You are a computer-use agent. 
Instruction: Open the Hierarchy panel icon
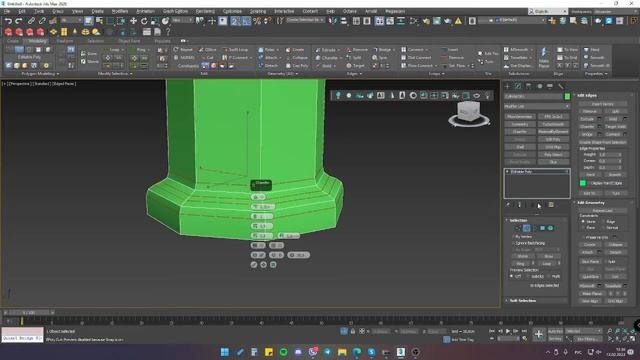(529, 86)
